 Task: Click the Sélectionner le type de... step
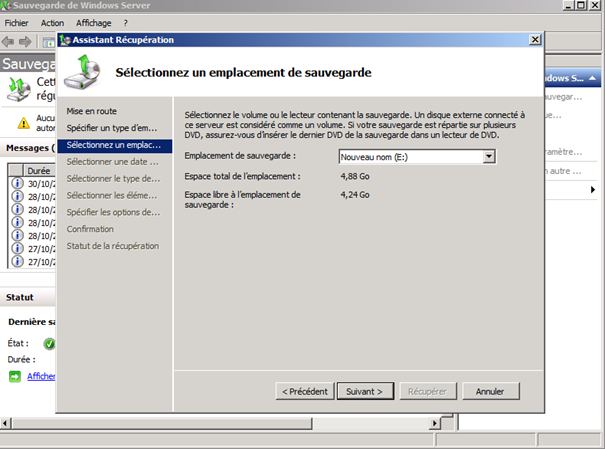(x=113, y=179)
